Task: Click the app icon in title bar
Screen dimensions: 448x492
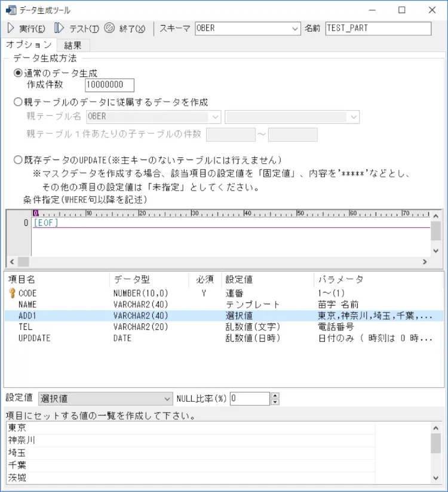Action: coord(11,10)
